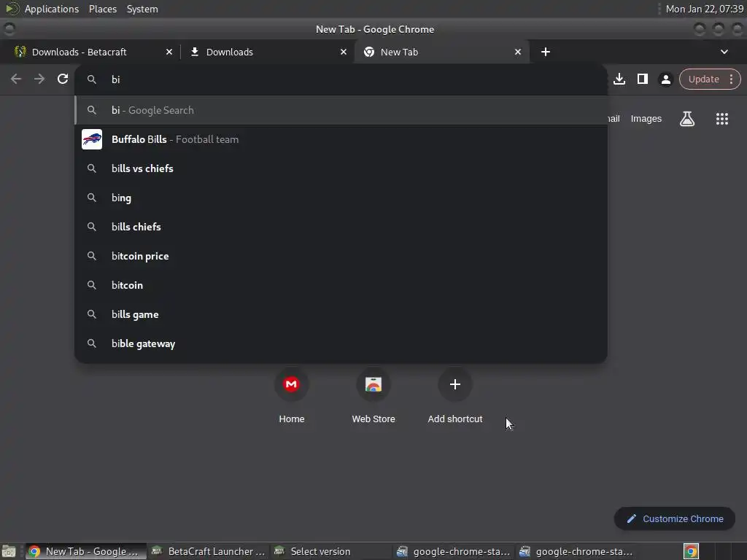
Task: Toggle the side panel icon
Action: [x=643, y=79]
